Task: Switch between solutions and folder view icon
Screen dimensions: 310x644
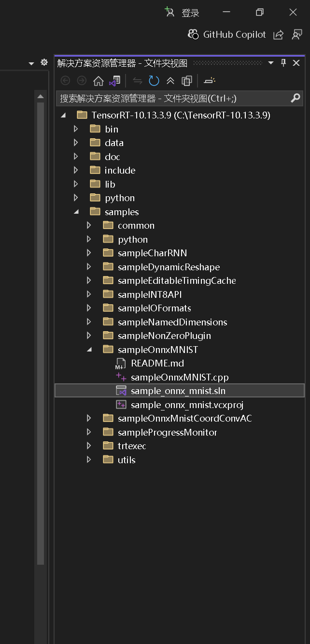Action: point(114,81)
